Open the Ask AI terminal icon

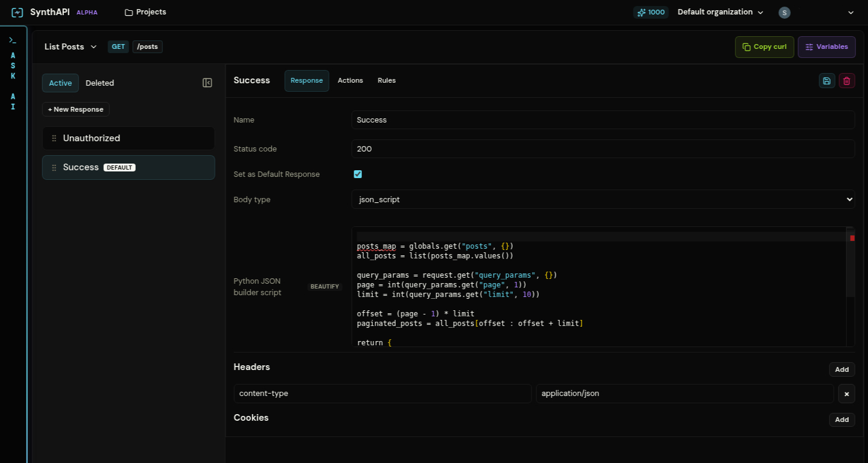tap(13, 40)
